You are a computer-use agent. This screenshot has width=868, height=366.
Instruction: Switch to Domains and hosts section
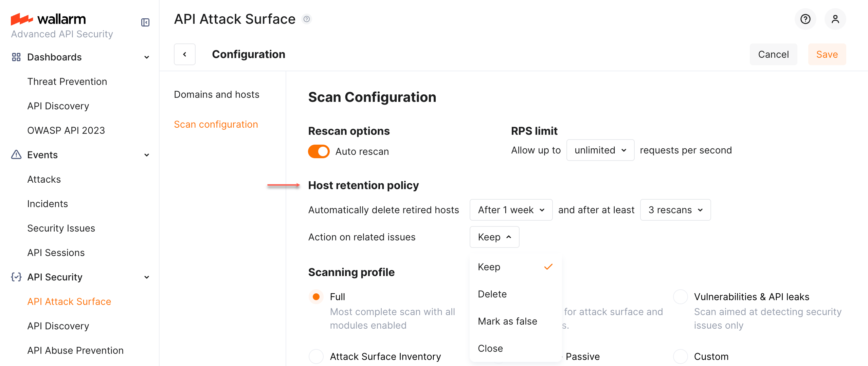(217, 94)
